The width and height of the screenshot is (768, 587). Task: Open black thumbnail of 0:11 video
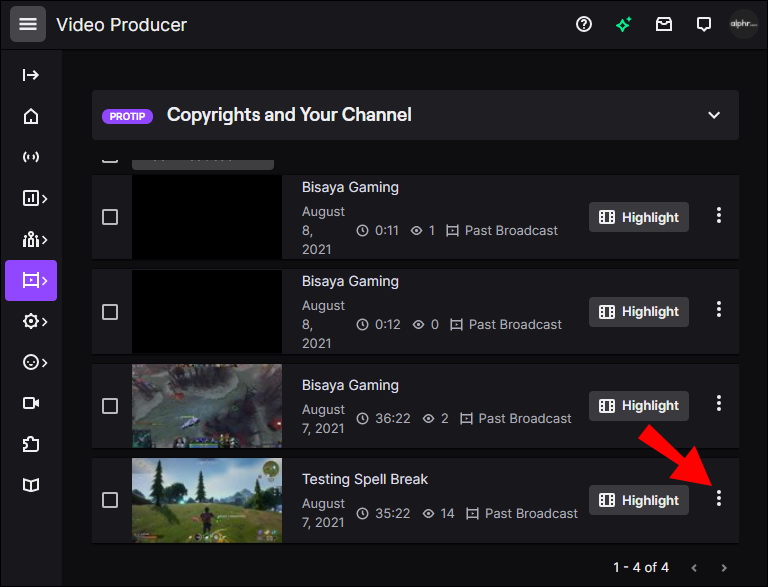(x=207, y=217)
